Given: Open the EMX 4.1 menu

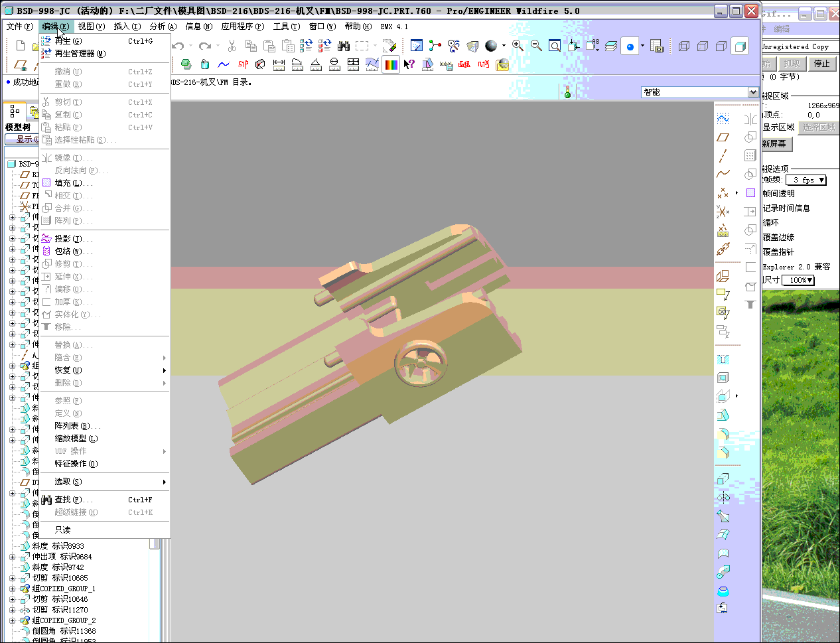Looking at the screenshot, I should point(394,27).
